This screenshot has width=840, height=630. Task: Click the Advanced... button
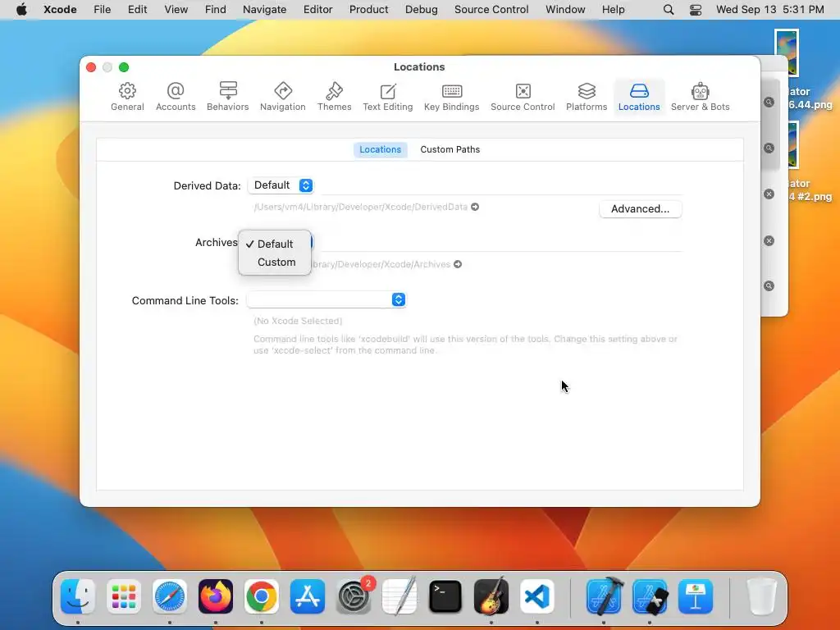point(640,209)
